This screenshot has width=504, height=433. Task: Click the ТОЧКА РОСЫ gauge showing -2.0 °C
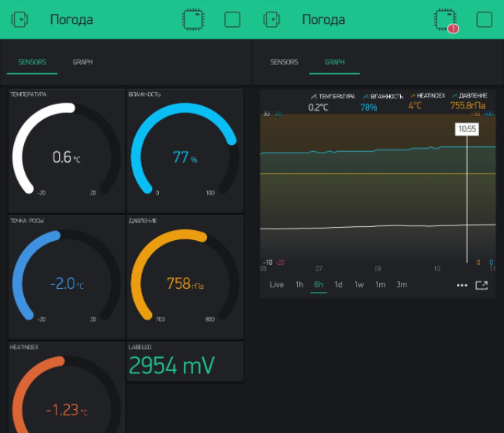67,278
